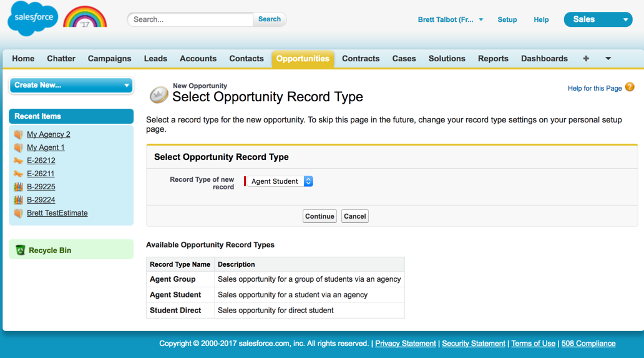Click the Help for this Page question icon
Screen dimensions: 644x358
(x=630, y=87)
